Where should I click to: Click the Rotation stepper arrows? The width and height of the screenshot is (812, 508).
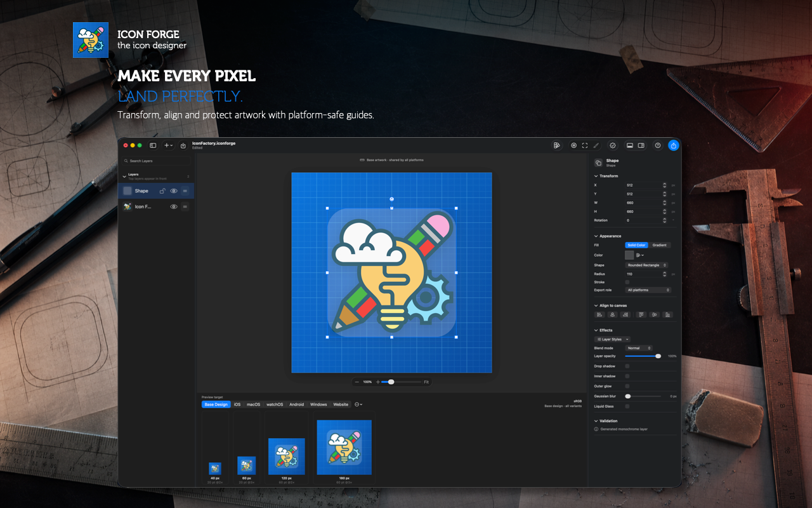664,220
